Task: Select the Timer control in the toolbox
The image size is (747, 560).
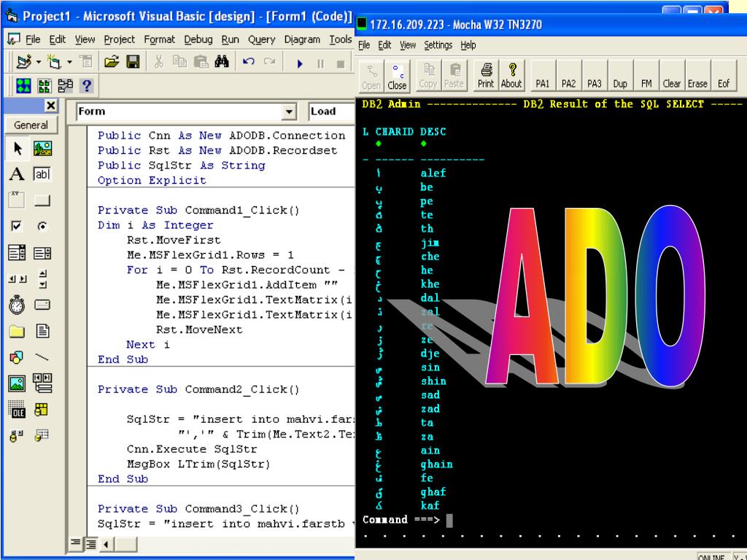Action: pyautogui.click(x=18, y=305)
